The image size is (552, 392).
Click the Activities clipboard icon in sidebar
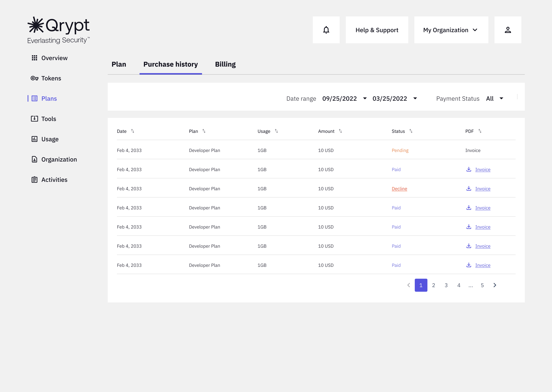pos(34,180)
